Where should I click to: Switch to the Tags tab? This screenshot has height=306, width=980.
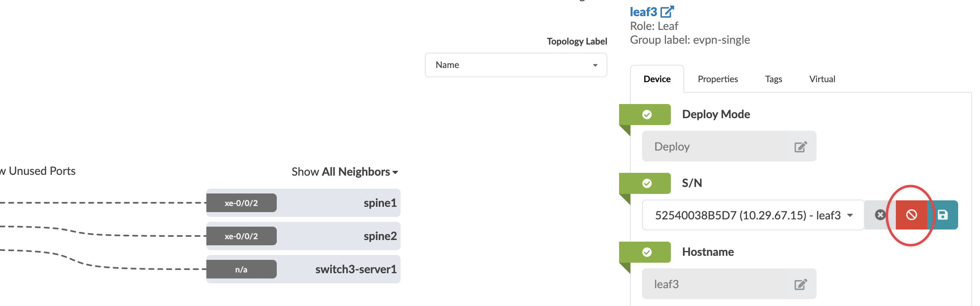(773, 79)
